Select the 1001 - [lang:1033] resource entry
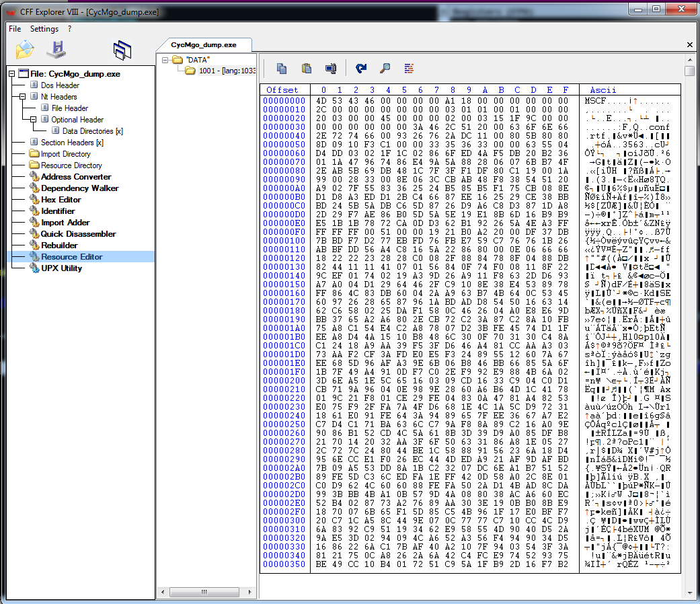Viewport: 700px width, 604px height. [227, 71]
